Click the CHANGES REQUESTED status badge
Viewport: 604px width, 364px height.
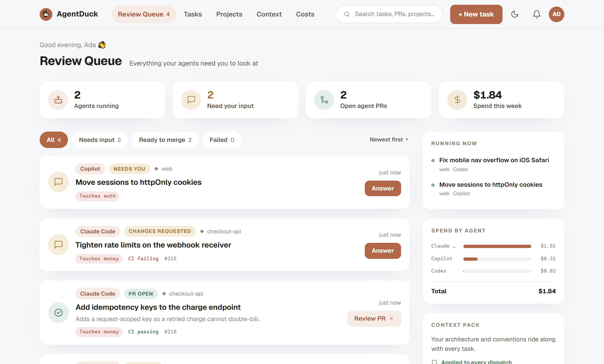coord(159,231)
